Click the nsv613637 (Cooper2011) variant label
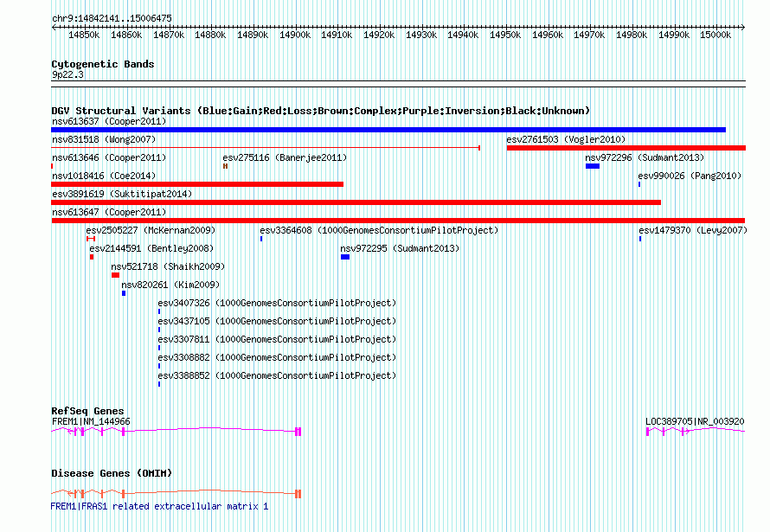The width and height of the screenshot is (770, 532). tap(109, 121)
